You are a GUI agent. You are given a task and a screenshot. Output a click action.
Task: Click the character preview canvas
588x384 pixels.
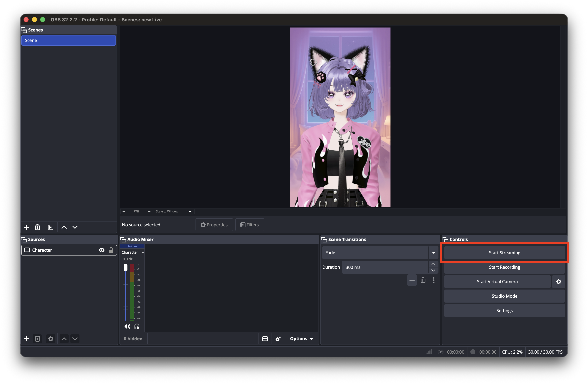click(x=340, y=117)
